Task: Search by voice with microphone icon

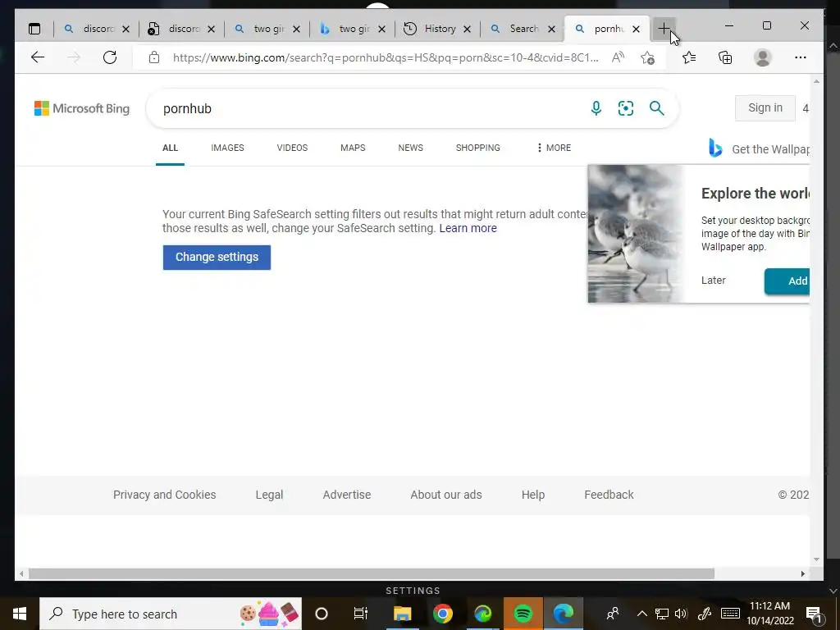Action: click(596, 108)
